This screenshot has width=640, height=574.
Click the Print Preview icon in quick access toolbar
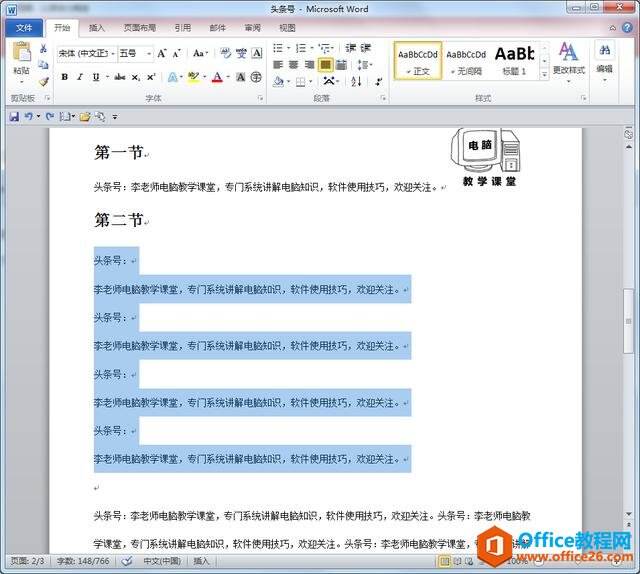[100, 117]
